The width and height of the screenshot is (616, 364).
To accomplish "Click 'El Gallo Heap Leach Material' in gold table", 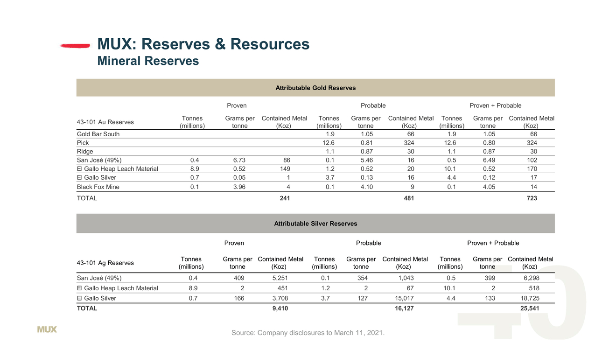I will coord(118,169).
